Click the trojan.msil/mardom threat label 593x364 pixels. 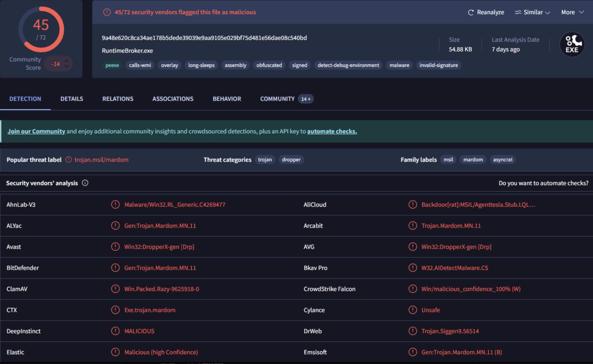point(101,160)
